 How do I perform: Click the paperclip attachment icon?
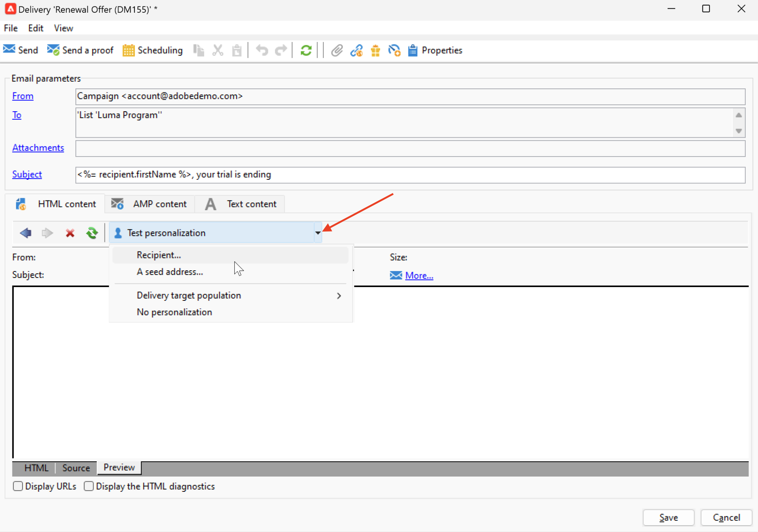[x=337, y=50]
